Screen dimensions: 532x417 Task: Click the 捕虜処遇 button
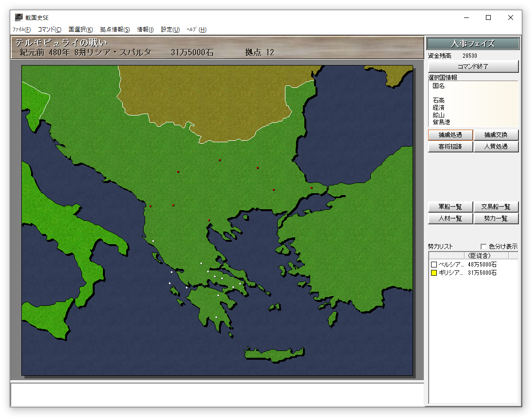[450, 135]
